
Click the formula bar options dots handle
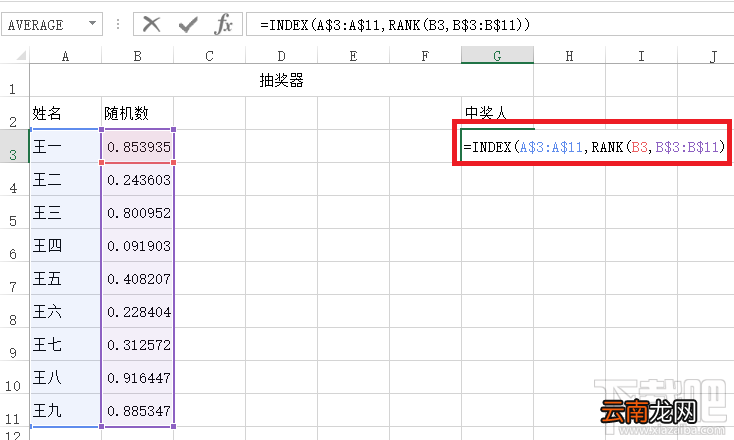[x=117, y=24]
